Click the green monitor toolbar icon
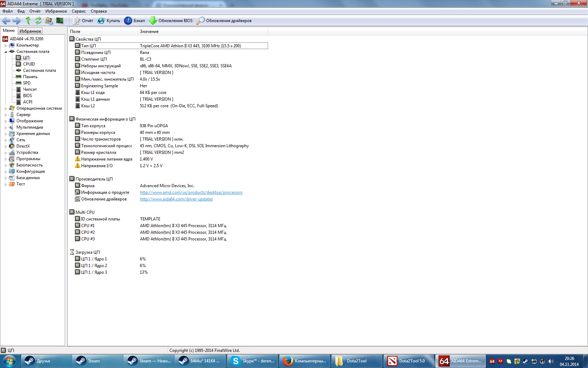The image size is (588, 368). 60,21
